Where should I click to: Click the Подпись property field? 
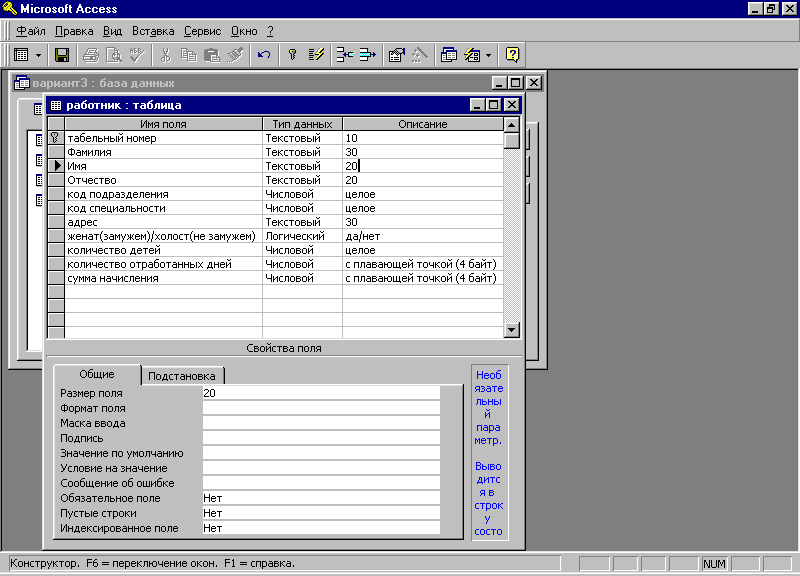pos(321,438)
